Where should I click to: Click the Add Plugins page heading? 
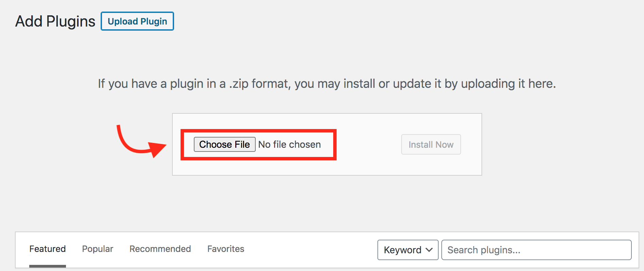55,21
